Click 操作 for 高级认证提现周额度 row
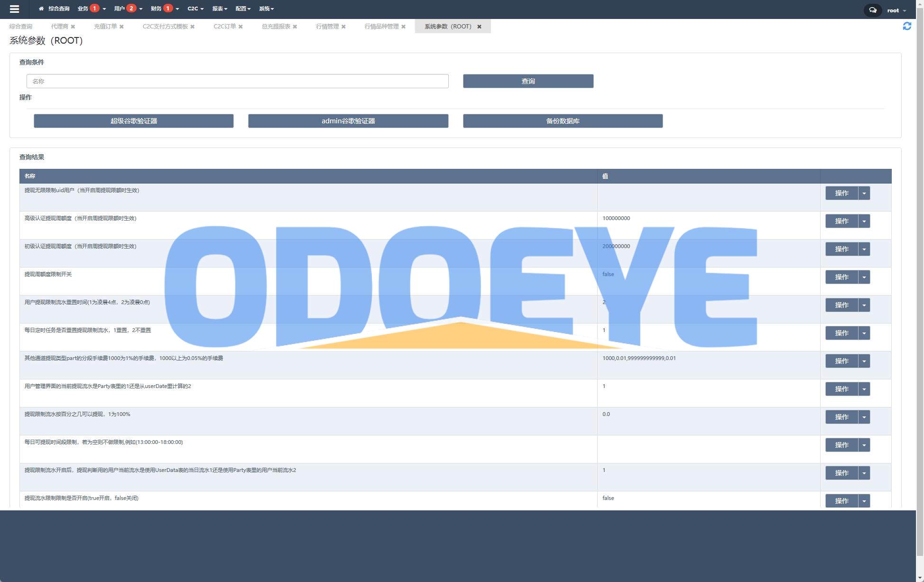Viewport: 924px width, 582px height. click(841, 221)
